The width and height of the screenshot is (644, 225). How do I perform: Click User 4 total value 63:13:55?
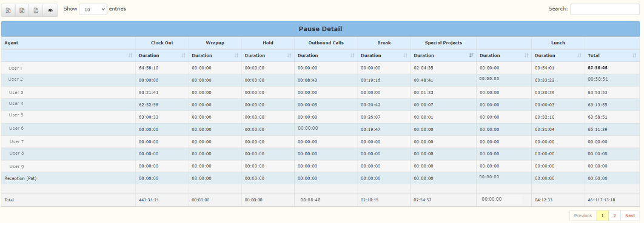tap(597, 105)
